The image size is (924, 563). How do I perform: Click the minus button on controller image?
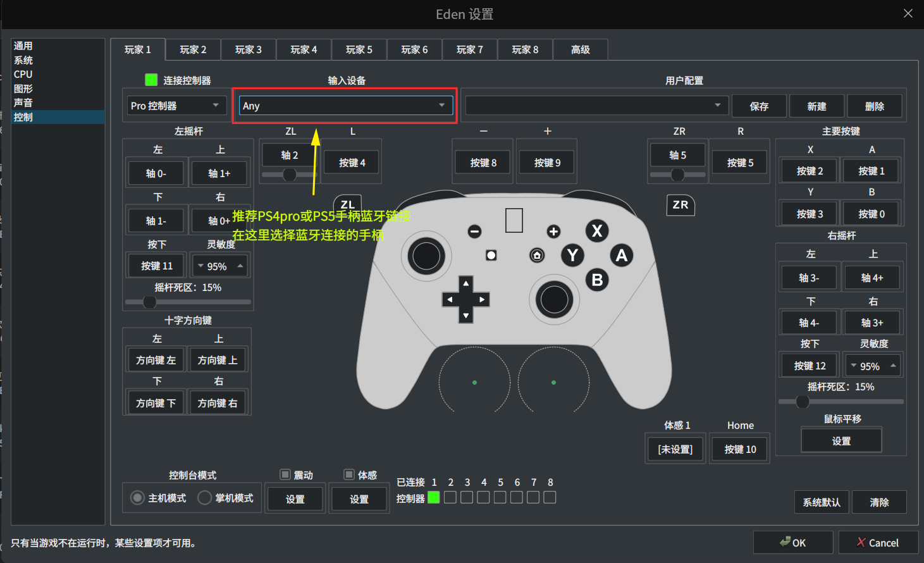coord(474,232)
